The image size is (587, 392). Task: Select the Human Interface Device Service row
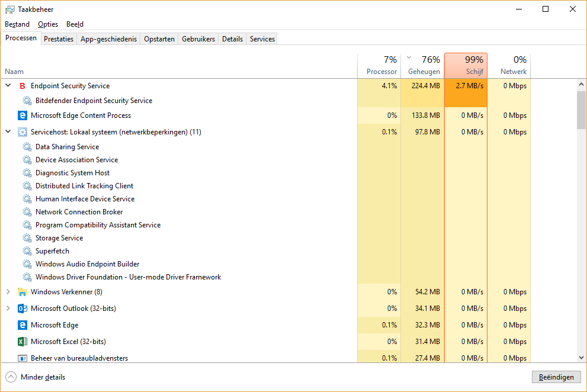[266, 199]
